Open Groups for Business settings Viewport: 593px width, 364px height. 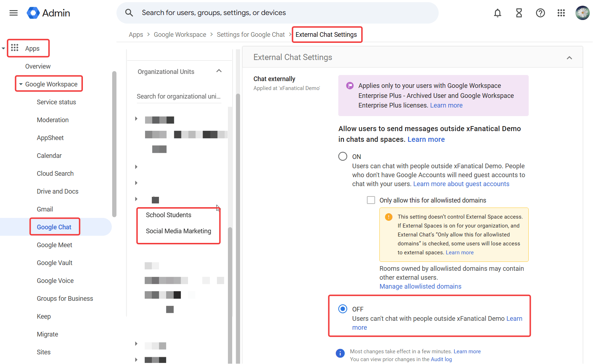[65, 299]
